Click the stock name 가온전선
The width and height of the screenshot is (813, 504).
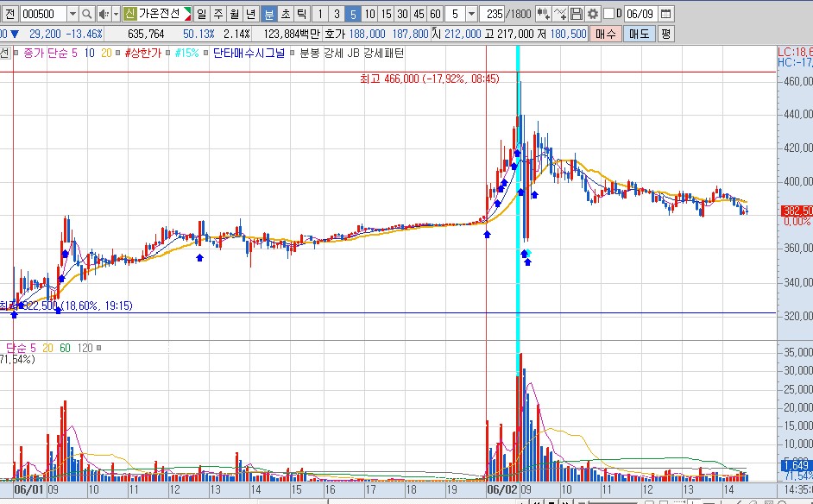[x=159, y=14]
